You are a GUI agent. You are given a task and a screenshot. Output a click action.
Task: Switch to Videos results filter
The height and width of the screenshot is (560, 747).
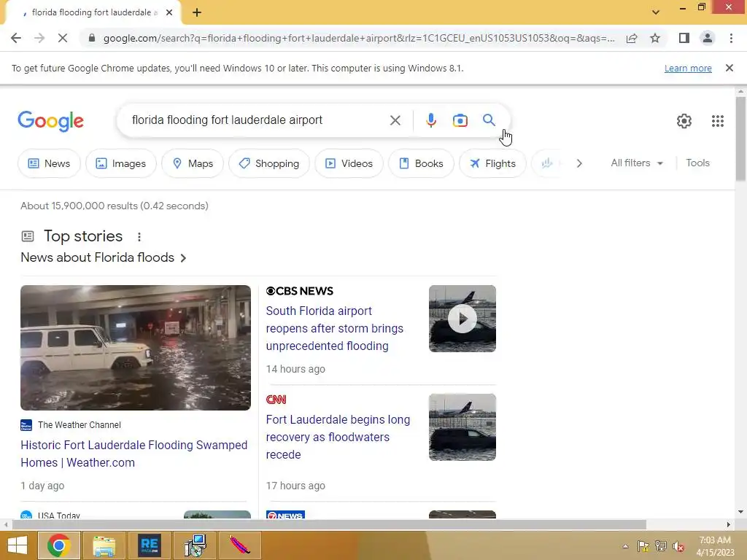(349, 163)
